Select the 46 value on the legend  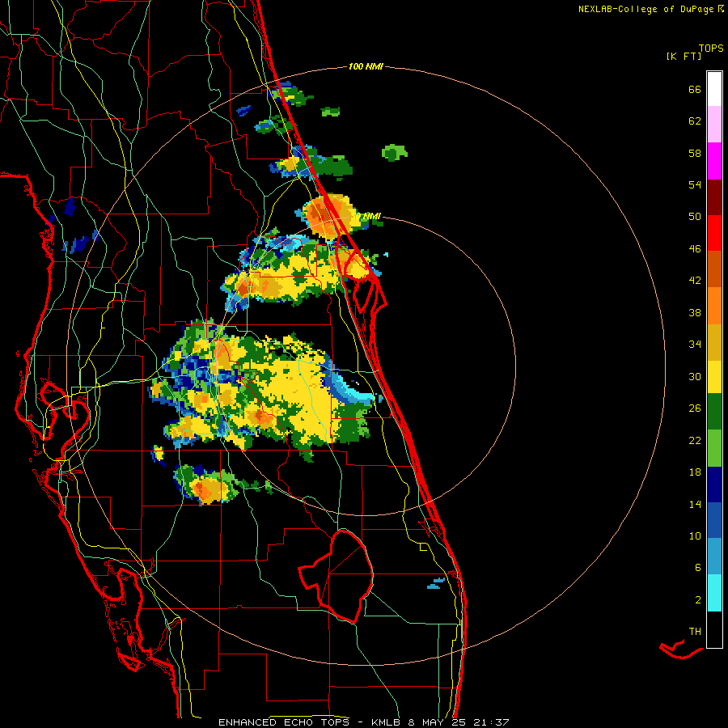coord(695,249)
